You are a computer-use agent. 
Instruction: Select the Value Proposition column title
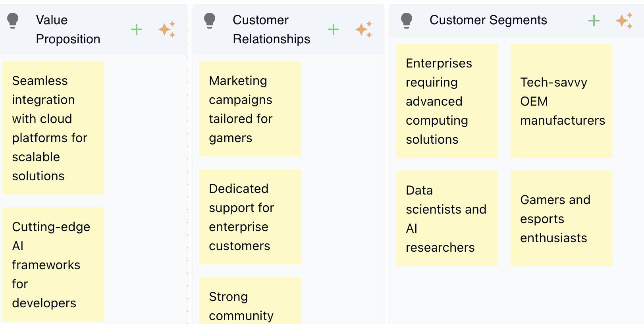[68, 29]
